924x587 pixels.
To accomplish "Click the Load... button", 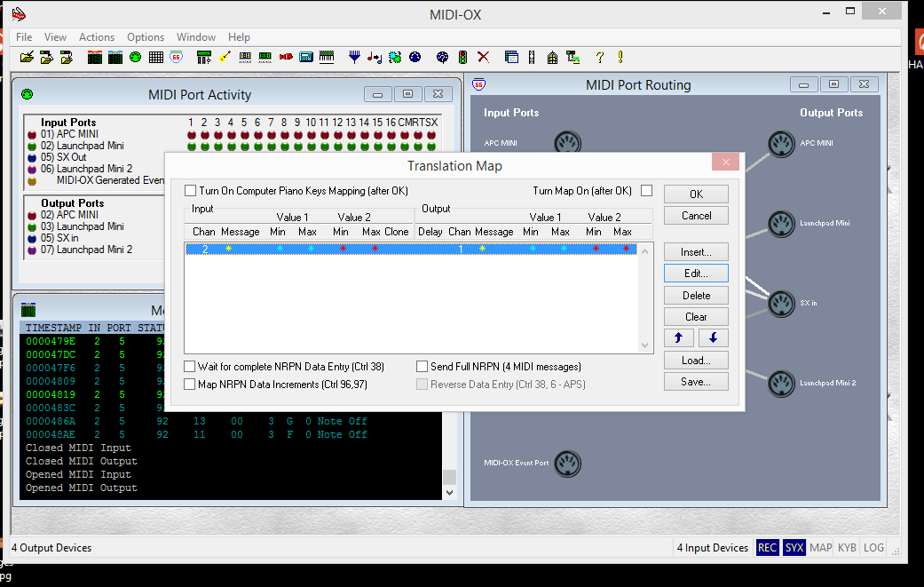I will 696,360.
